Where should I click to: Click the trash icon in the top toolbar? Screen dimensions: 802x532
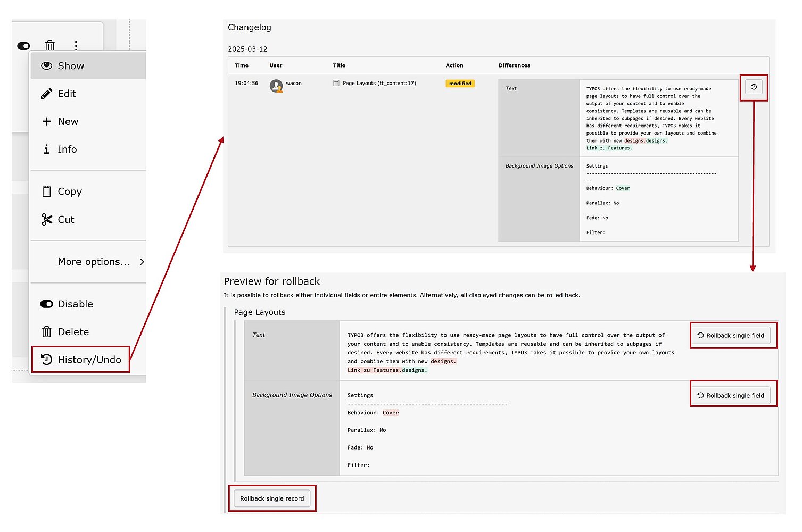(49, 46)
